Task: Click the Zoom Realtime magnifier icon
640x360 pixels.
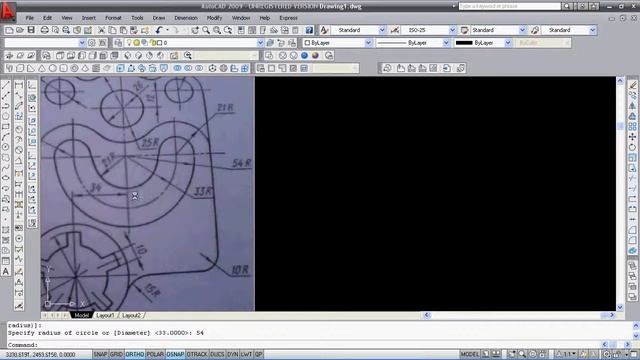Action: tap(206, 30)
